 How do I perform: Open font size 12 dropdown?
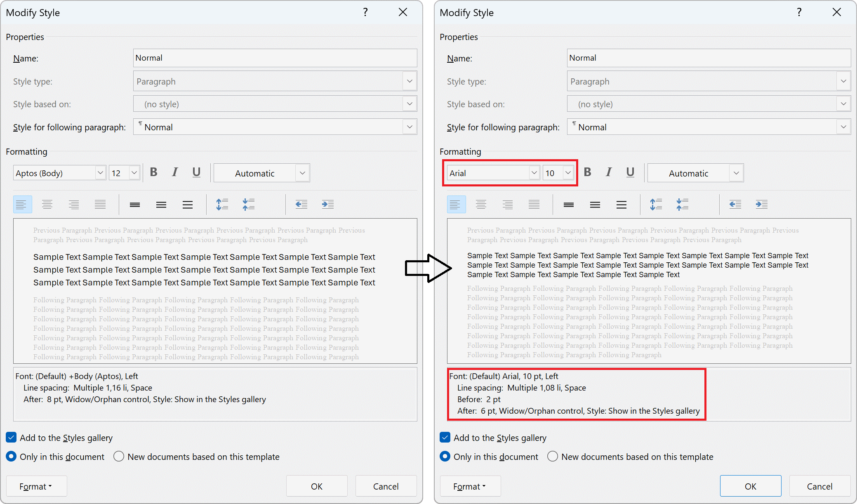point(134,173)
